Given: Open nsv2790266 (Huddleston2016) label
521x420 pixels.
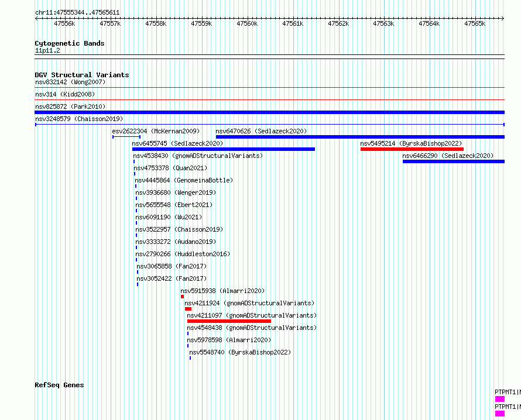Looking at the screenshot, I should (x=183, y=254).
